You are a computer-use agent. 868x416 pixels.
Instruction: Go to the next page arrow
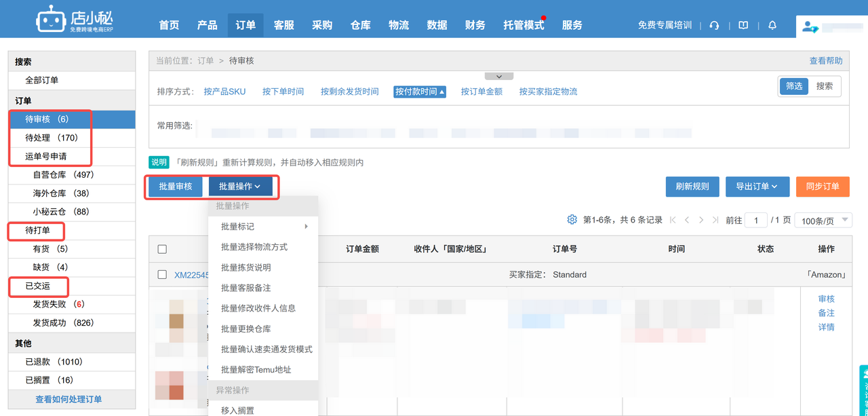[701, 220]
